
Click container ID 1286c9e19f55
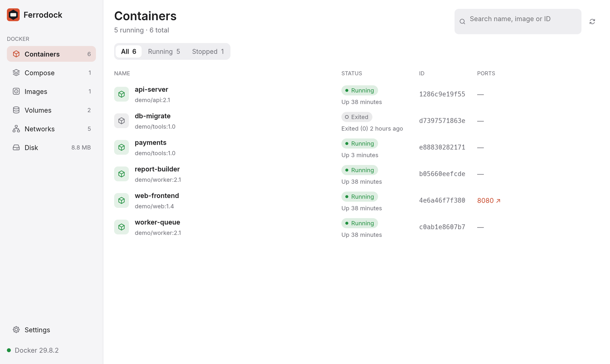442,94
